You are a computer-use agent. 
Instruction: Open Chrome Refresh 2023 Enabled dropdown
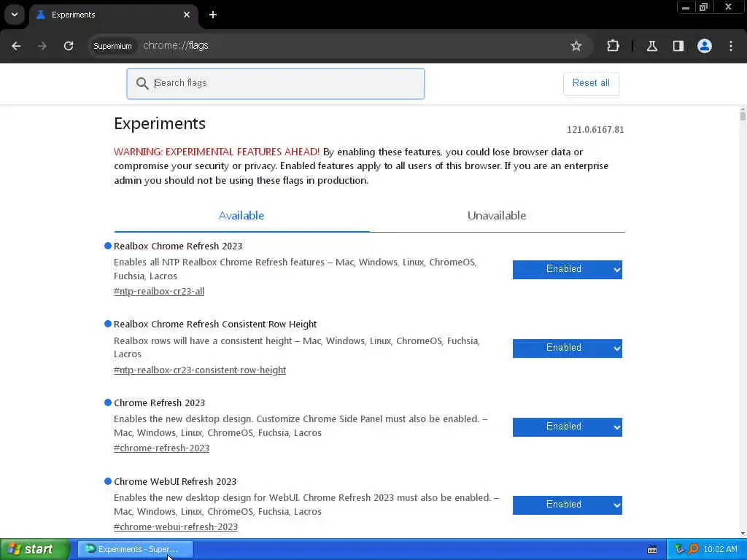pos(567,427)
